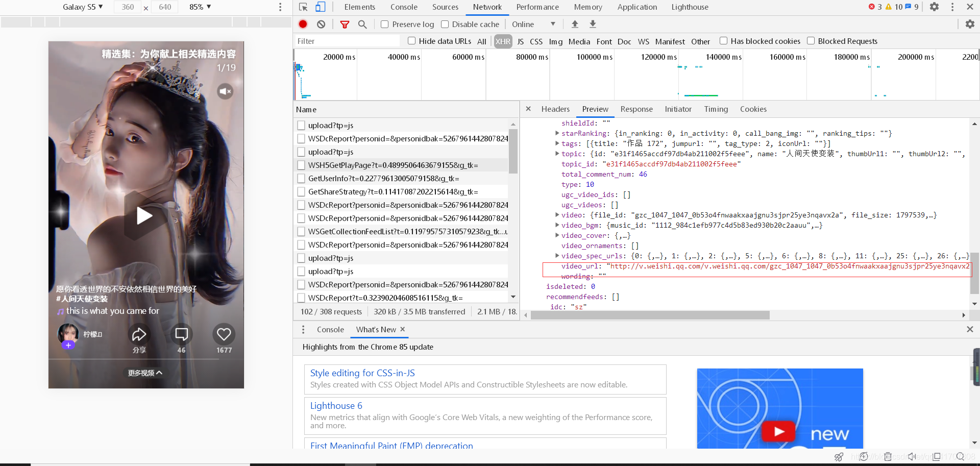Like the video with heart icon
This screenshot has width=980, height=466.
coord(224,334)
